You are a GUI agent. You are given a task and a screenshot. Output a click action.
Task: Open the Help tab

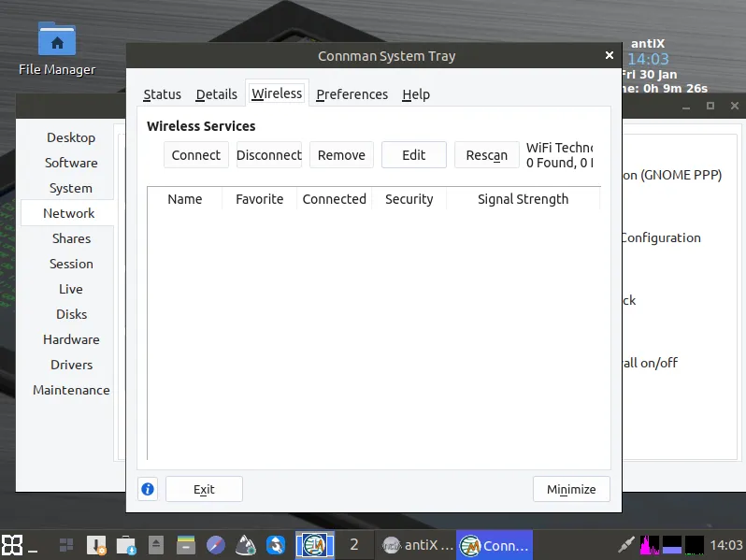tap(416, 94)
